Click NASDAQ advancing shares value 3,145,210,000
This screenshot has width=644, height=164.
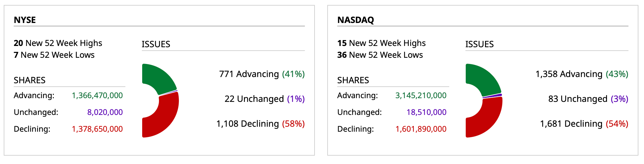(x=421, y=95)
